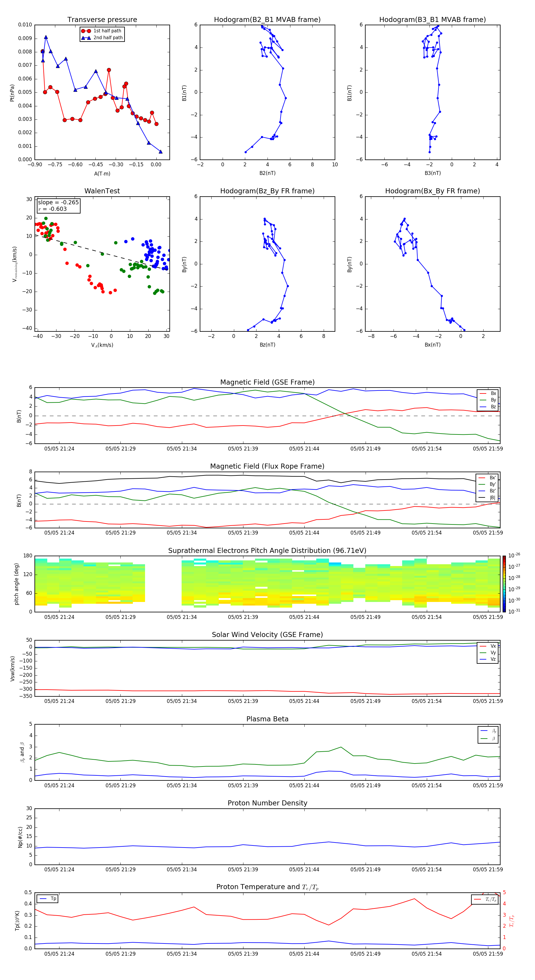Select the "r = -0.603" annotation text
The width and height of the screenshot is (535, 980).
(53, 209)
